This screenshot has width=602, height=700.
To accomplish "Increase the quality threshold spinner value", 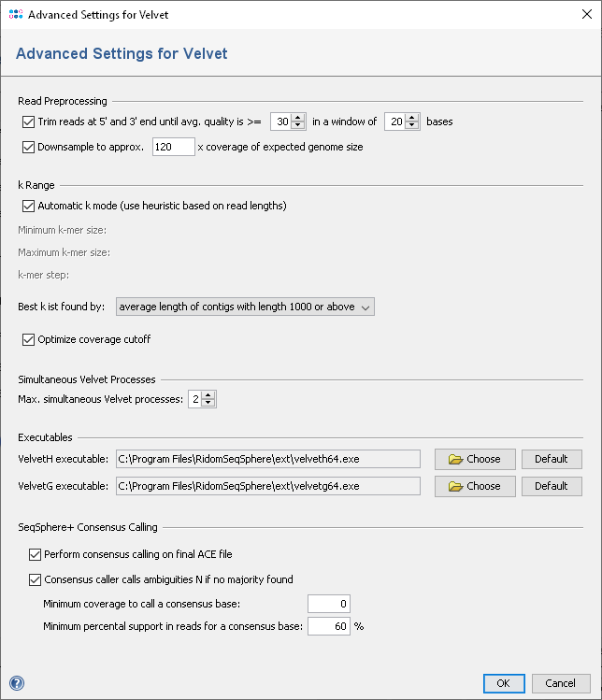I will coord(299,117).
